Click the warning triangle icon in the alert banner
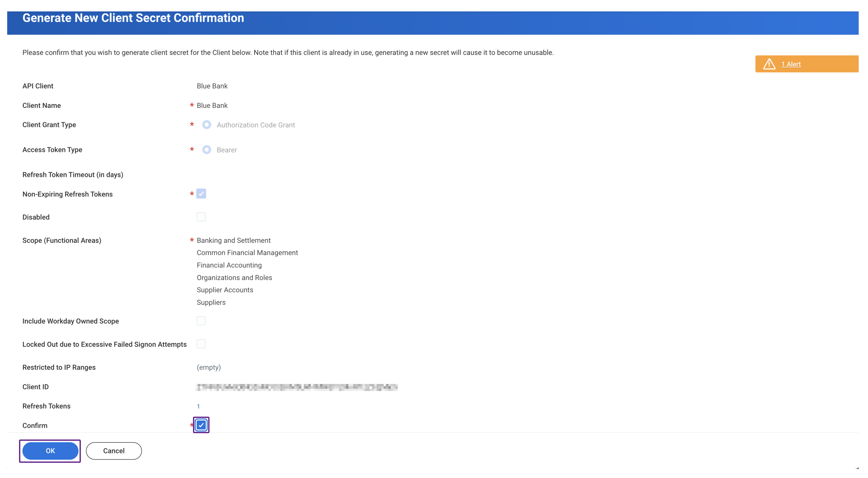 pyautogui.click(x=770, y=64)
